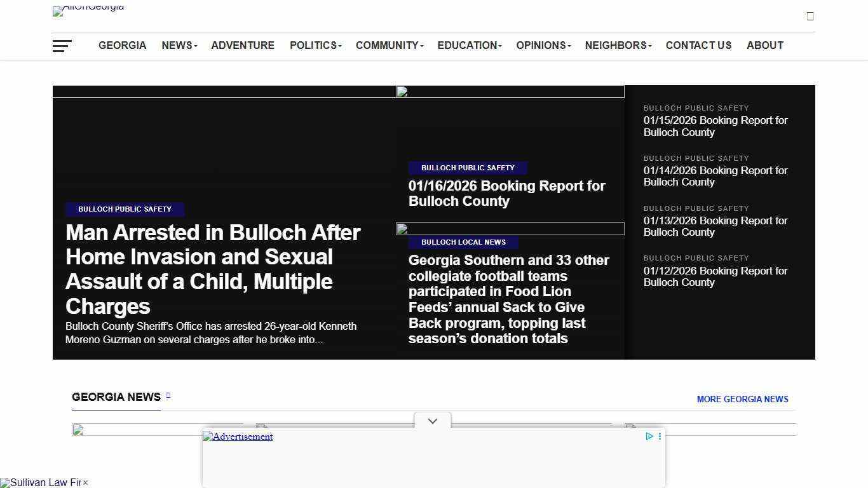The image size is (868, 488).
Task: Open the EDUCATION dropdown
Action: pyautogui.click(x=466, y=45)
